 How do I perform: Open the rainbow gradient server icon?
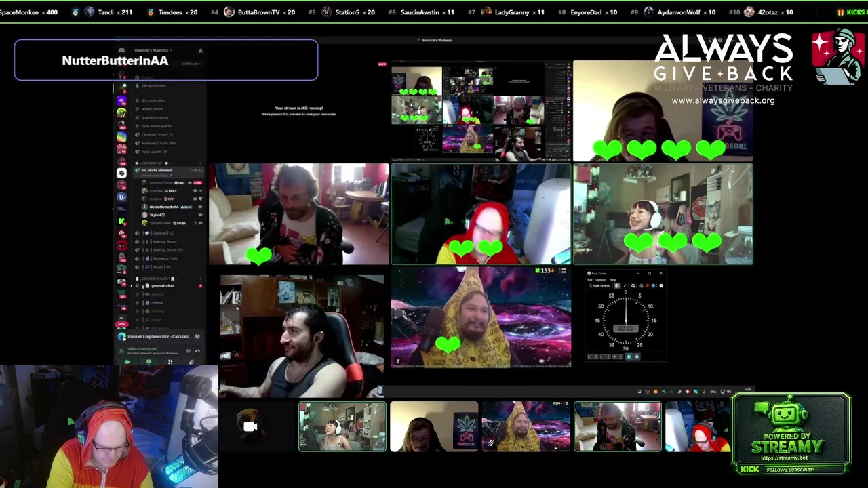[121, 137]
